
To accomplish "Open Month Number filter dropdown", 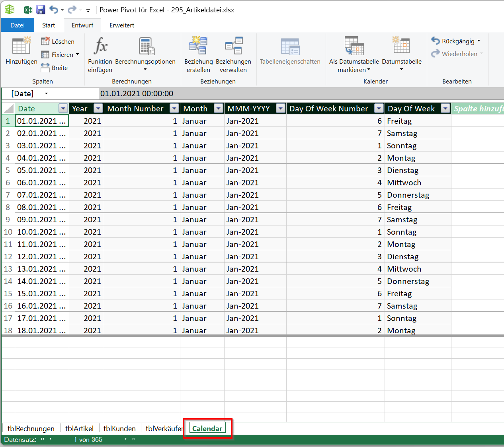I will tap(174, 108).
